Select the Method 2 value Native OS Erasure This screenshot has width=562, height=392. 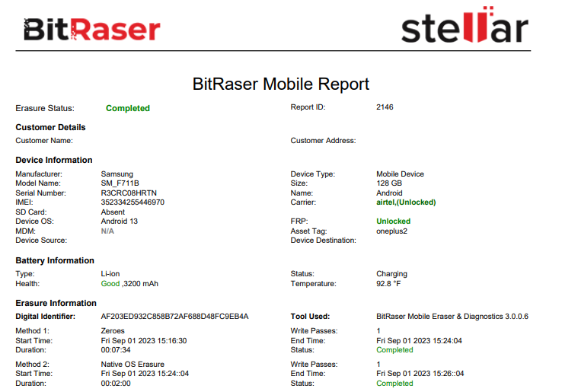pos(133,365)
